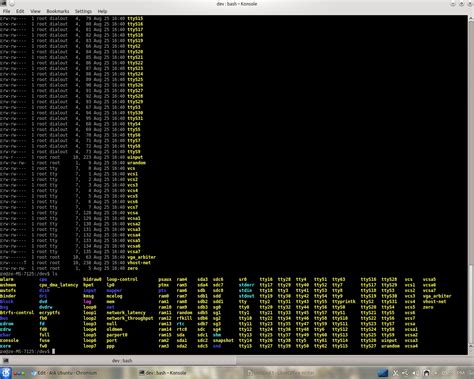Click the scissors Klipper tray icon
This screenshot has height=379, width=474.
396,373
